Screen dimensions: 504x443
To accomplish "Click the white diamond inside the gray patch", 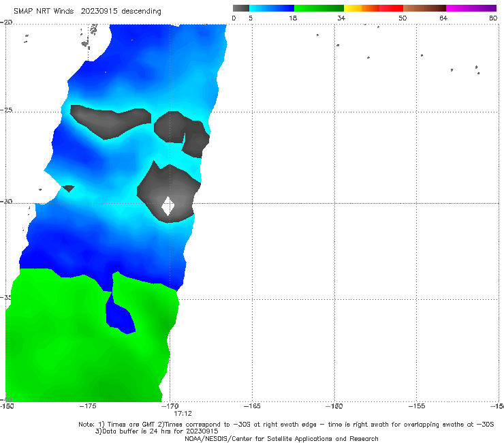I will point(168,207).
